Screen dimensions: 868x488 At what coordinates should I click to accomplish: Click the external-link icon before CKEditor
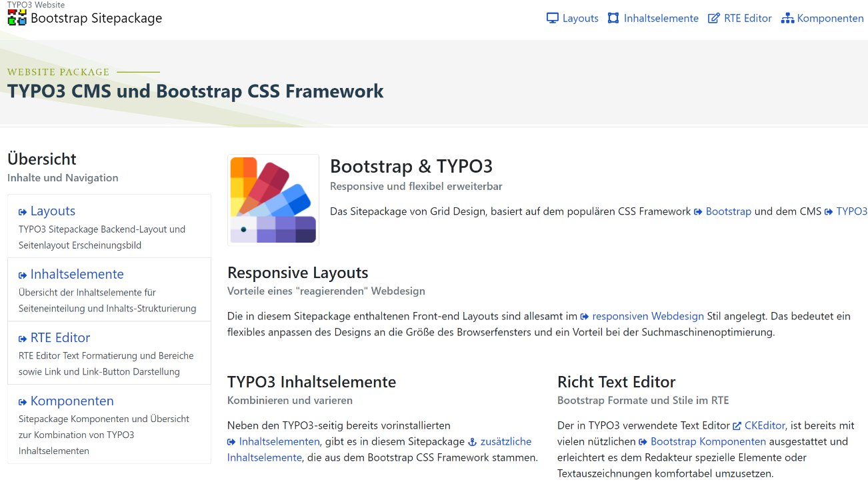(737, 425)
